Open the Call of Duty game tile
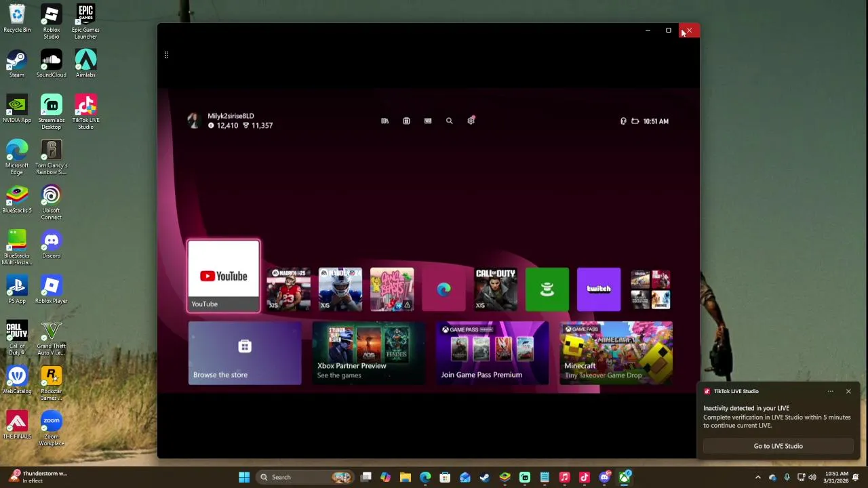This screenshot has height=488, width=868. point(496,289)
